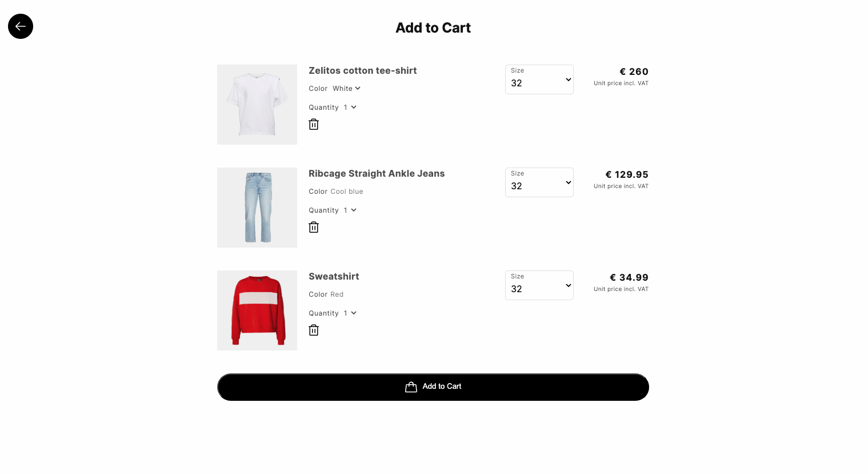
Task: Click the Ribcage Straight Ankle Jeans title
Action: (x=377, y=173)
